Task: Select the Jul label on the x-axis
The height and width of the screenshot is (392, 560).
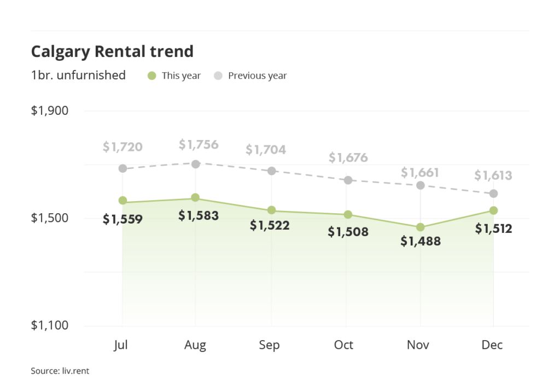Action: [121, 345]
